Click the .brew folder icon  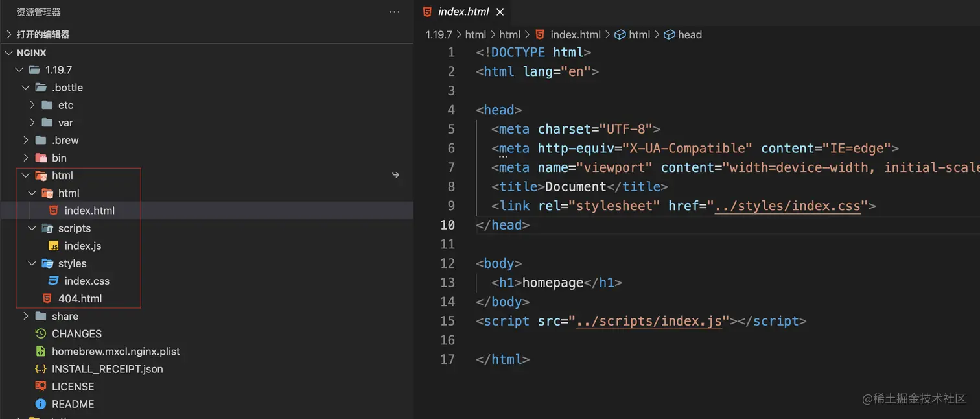point(41,140)
